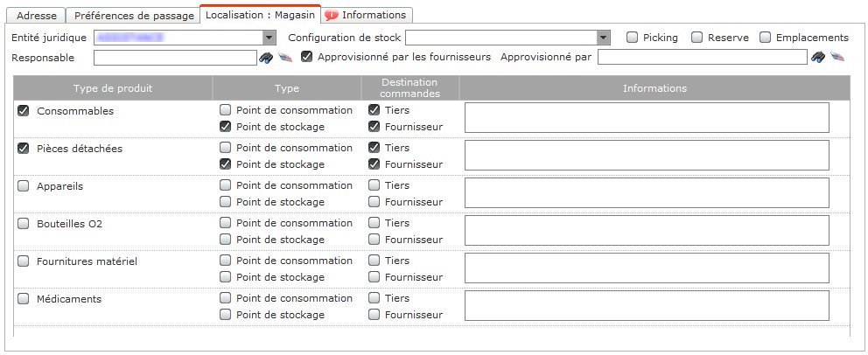Screen dimensions: 868x355
Task: Click eraser icon beside Approvisionné par field
Action: [837, 57]
